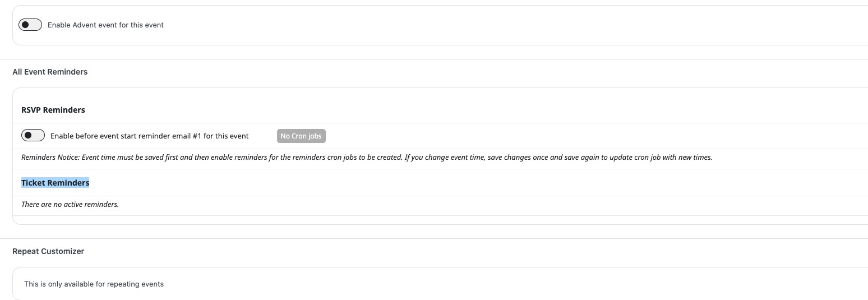Click the dark knob of the Advent toggle
868x300 pixels.
(x=25, y=25)
